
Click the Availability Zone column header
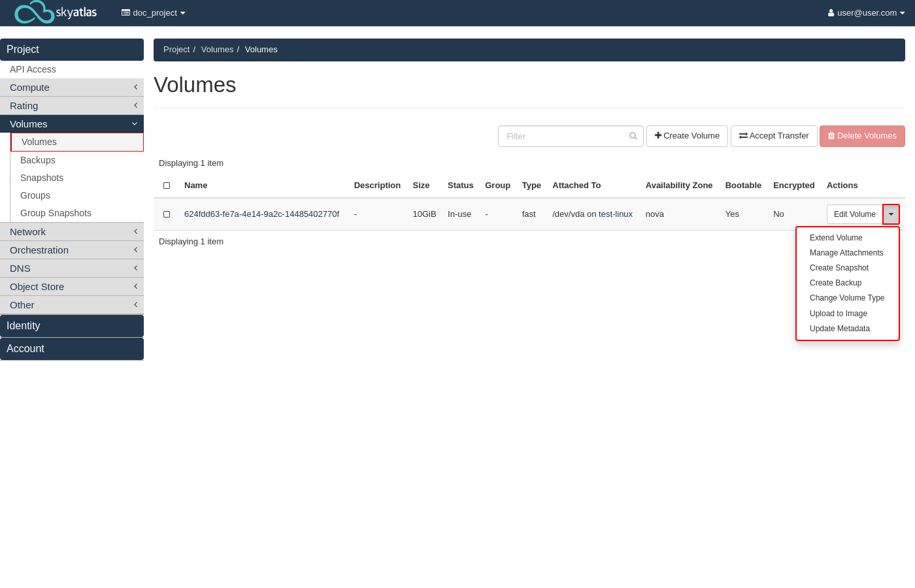pos(679,186)
